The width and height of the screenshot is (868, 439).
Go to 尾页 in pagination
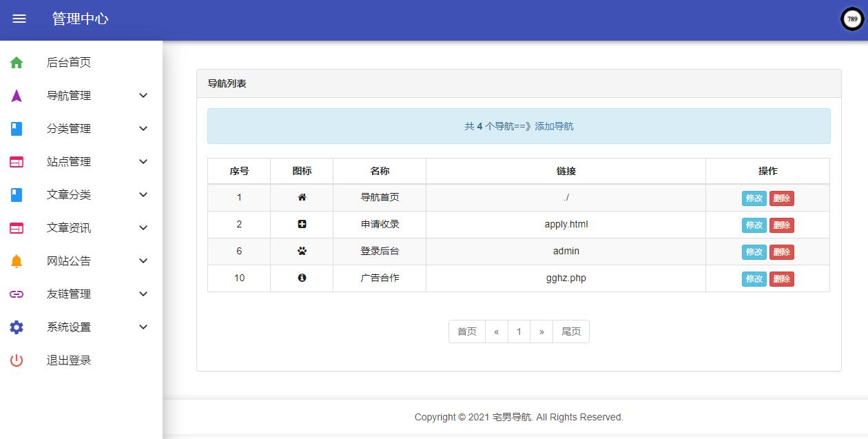pyautogui.click(x=570, y=331)
